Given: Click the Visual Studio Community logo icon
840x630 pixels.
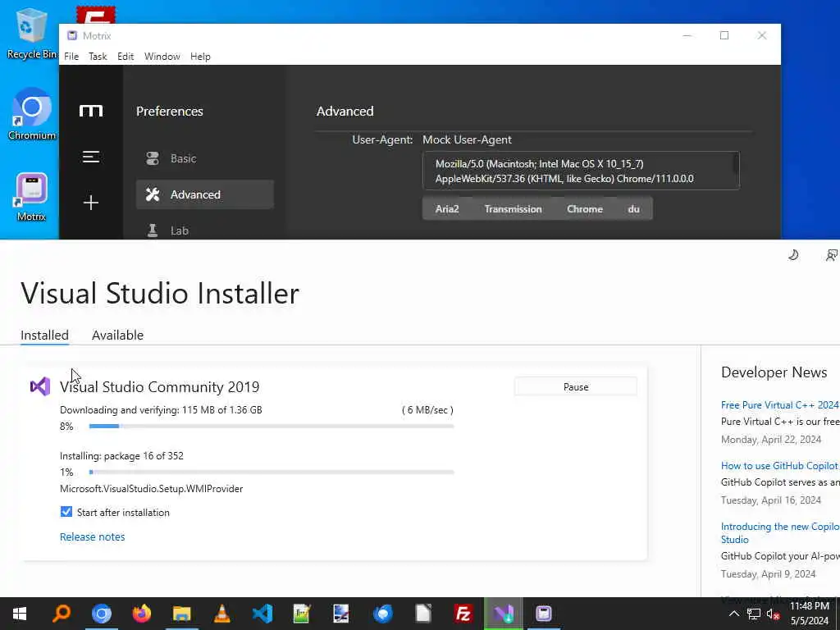Looking at the screenshot, I should (40, 386).
